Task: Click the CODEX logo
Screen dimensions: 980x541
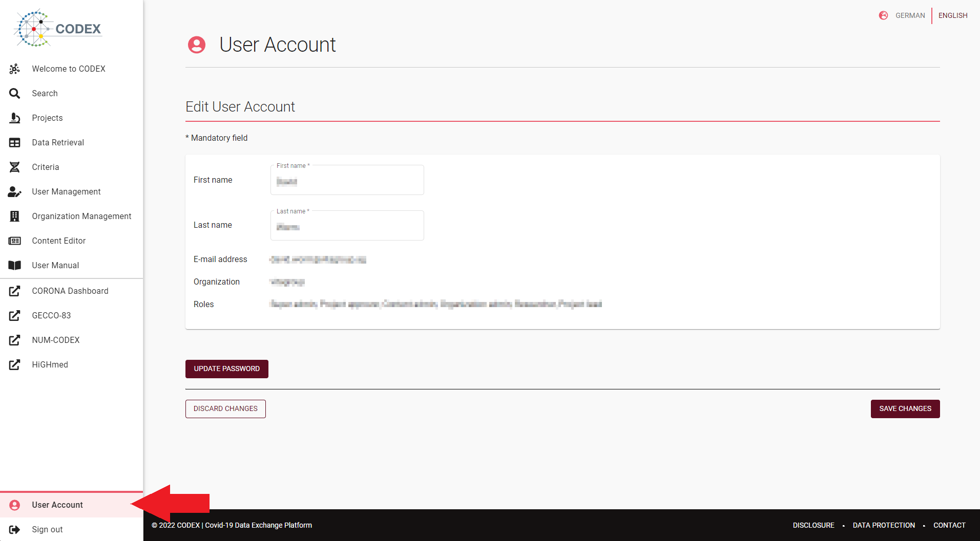Action: [58, 28]
